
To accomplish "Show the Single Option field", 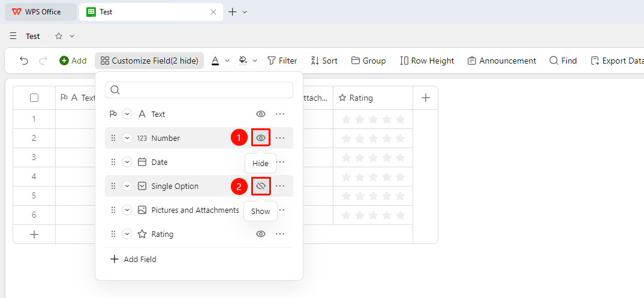I will [x=261, y=186].
